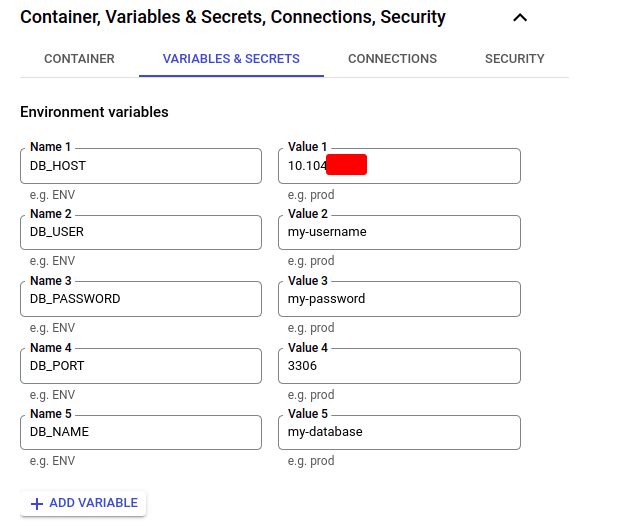
Task: Click the Name 5 field containing DB_NAME
Action: [141, 432]
